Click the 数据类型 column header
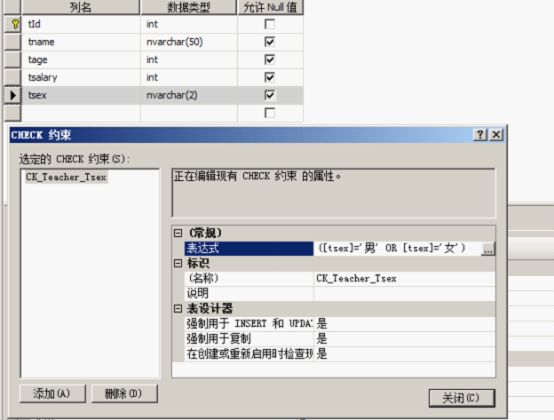Image resolution: width=554 pixels, height=420 pixels. (189, 7)
